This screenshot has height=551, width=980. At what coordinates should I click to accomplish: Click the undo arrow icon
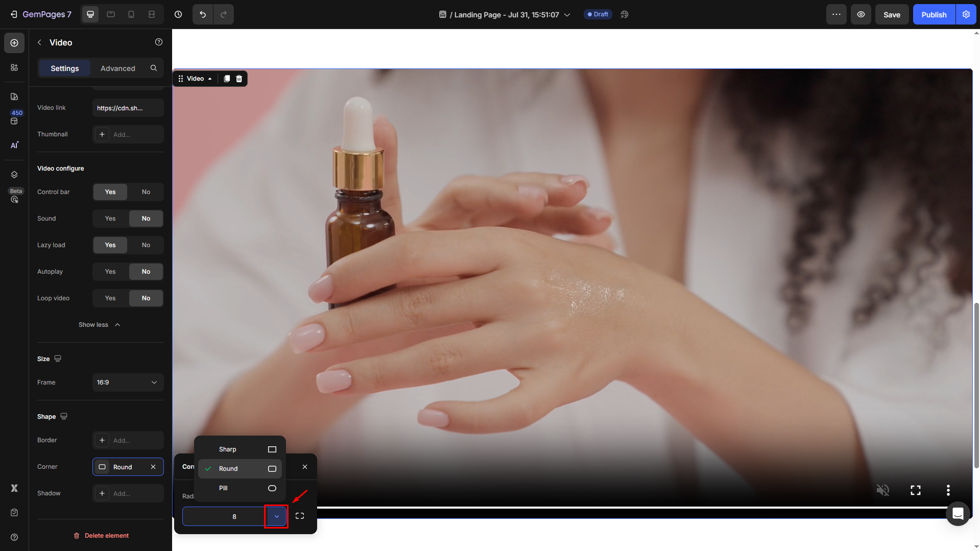[203, 14]
